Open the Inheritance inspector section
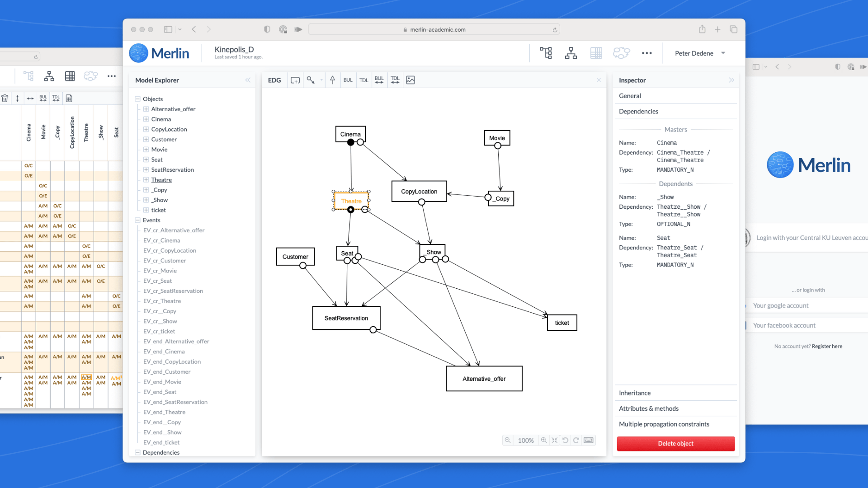Viewport: 868px width, 488px height. click(635, 393)
